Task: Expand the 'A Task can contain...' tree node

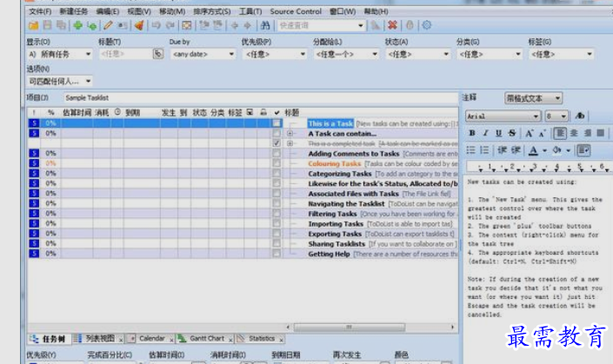Action: tap(290, 134)
